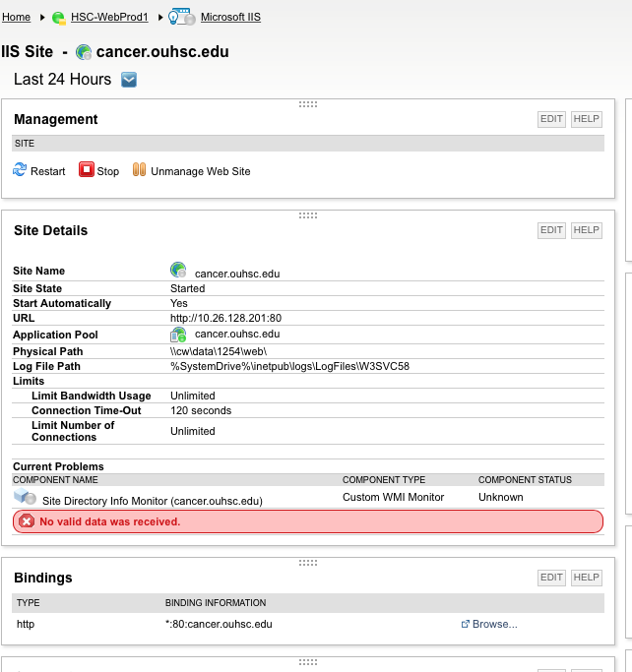This screenshot has width=632, height=672.
Task: Click the Site Name globe icon
Action: coord(178,270)
